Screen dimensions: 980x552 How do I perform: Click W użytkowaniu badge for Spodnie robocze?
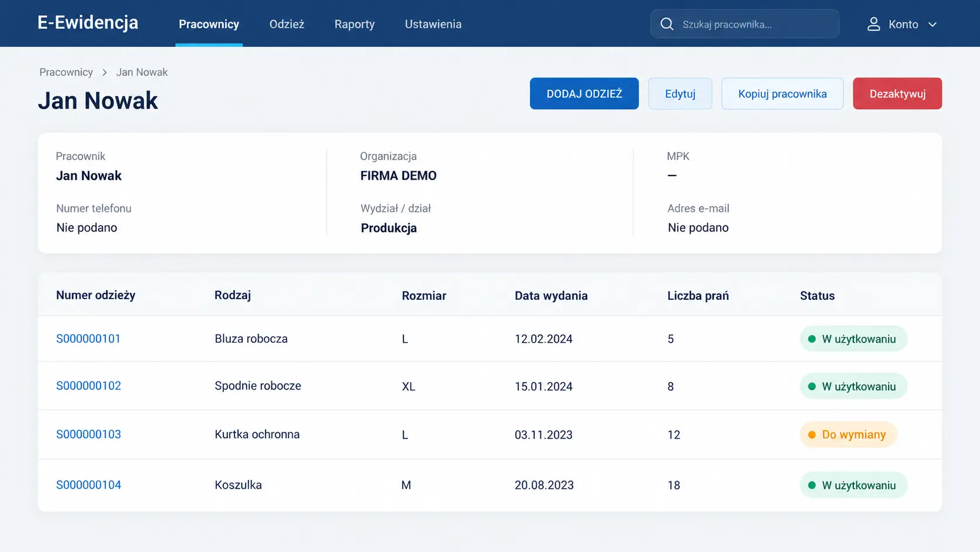853,387
